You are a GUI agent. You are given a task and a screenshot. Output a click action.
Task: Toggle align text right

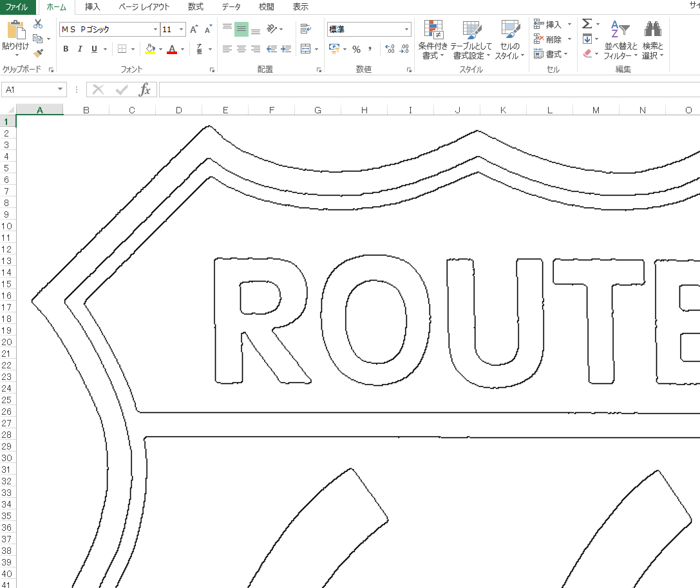tap(256, 49)
